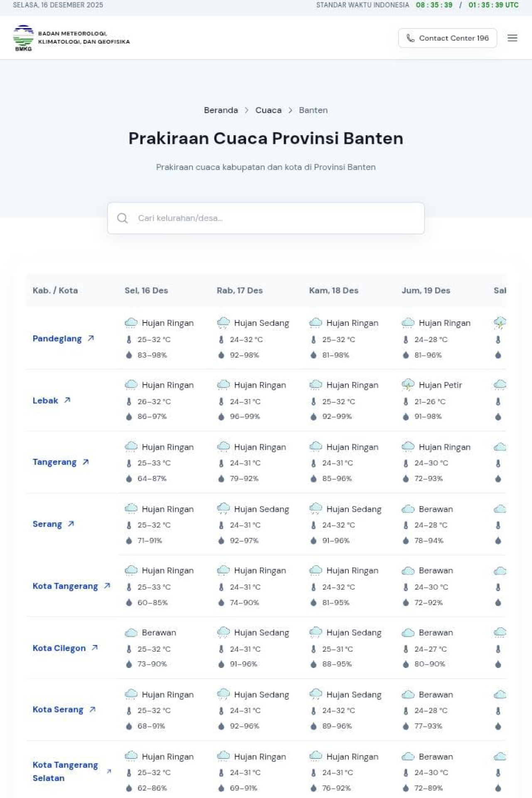Screen dimensions: 532x798
Task: Open the Kota Tangerang forecast link
Action: pyautogui.click(x=65, y=586)
